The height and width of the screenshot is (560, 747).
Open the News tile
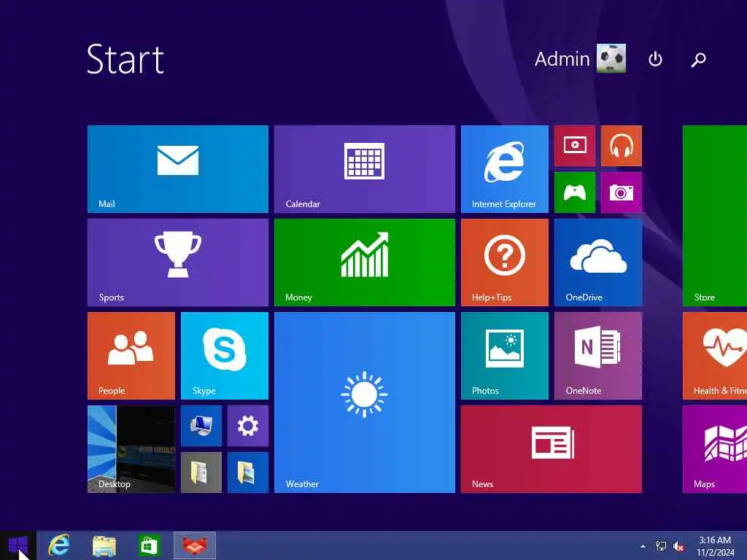tap(551, 449)
